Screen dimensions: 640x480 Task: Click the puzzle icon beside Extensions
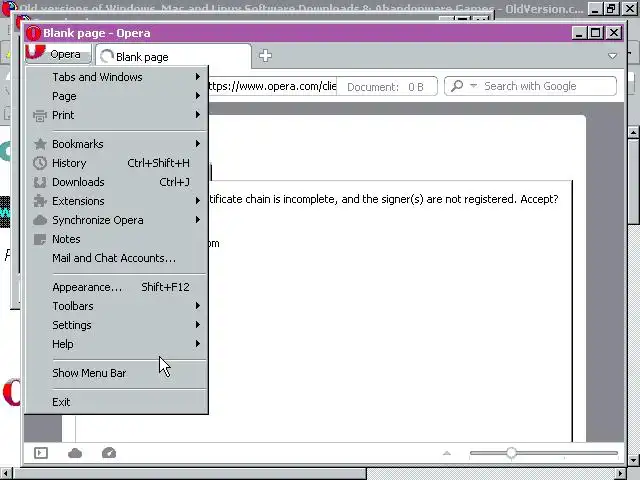point(40,201)
